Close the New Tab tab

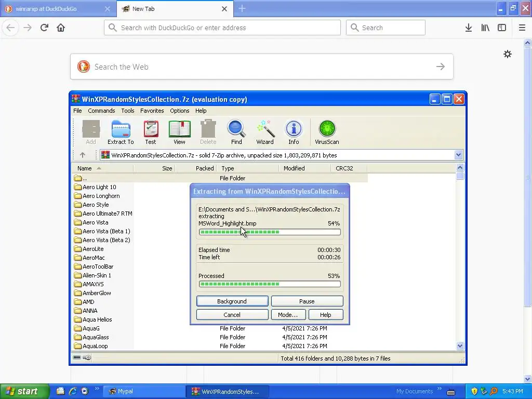pos(224,9)
